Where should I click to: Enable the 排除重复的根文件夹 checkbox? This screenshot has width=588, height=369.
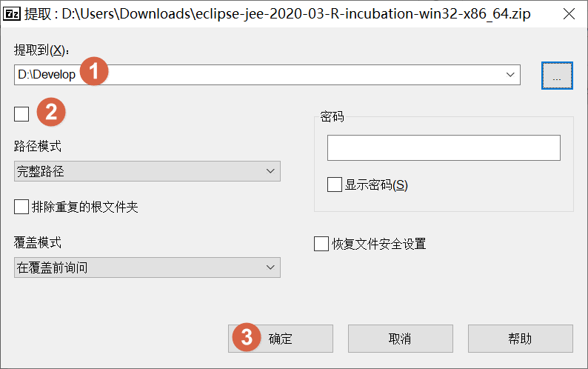(21, 207)
